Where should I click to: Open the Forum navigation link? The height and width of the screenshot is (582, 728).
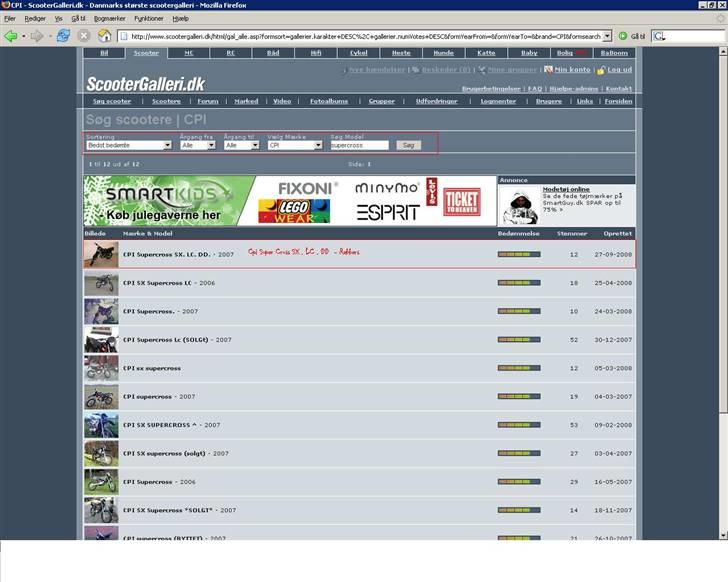pyautogui.click(x=207, y=101)
